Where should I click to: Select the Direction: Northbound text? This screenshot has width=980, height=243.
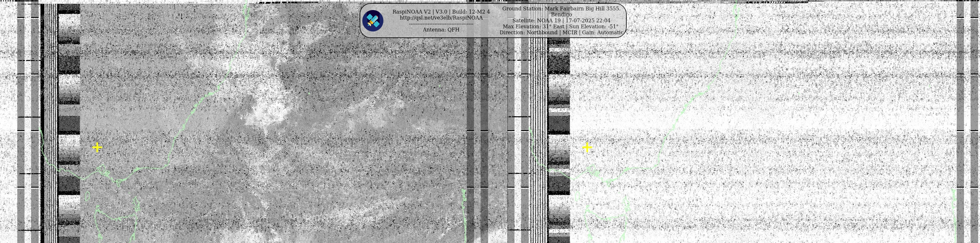tap(528, 33)
